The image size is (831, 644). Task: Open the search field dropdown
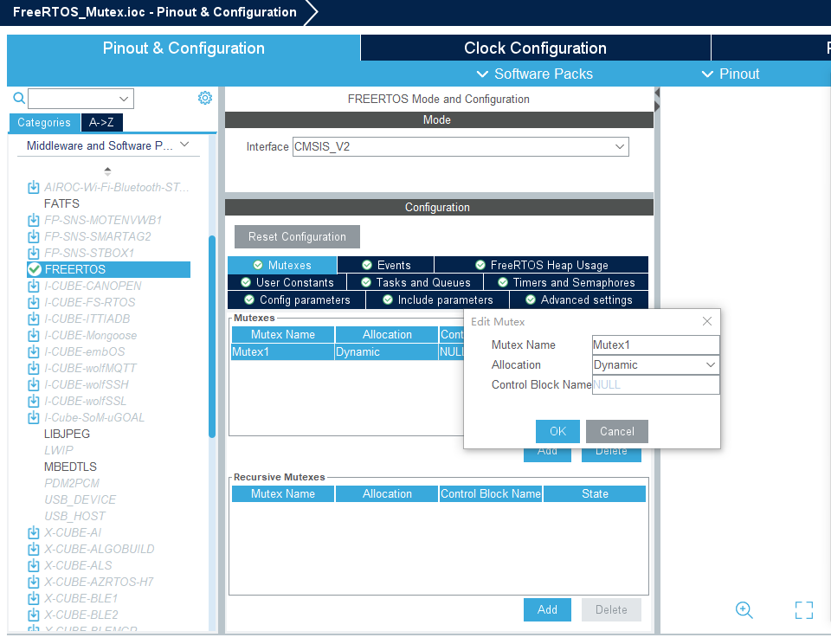pos(124,99)
